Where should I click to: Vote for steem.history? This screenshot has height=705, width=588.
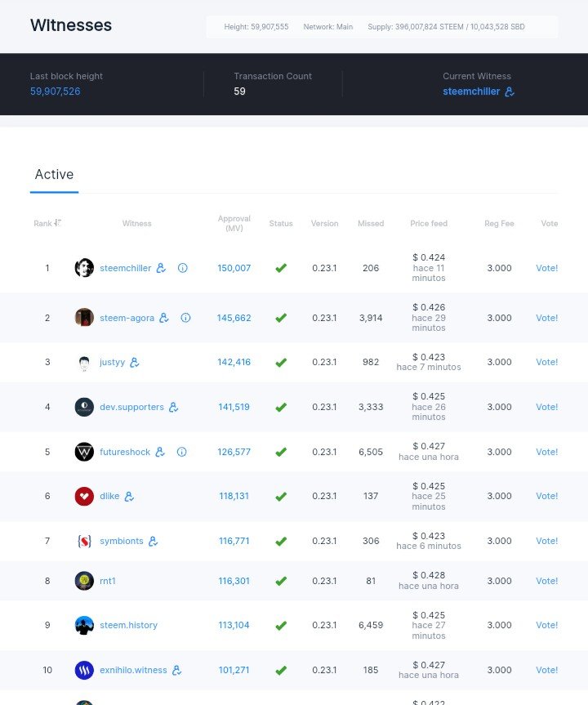coord(546,625)
